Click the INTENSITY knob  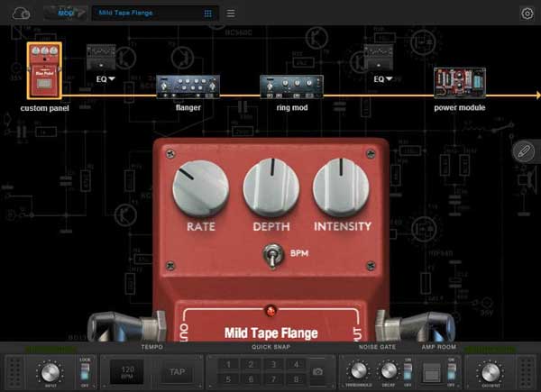(341, 187)
